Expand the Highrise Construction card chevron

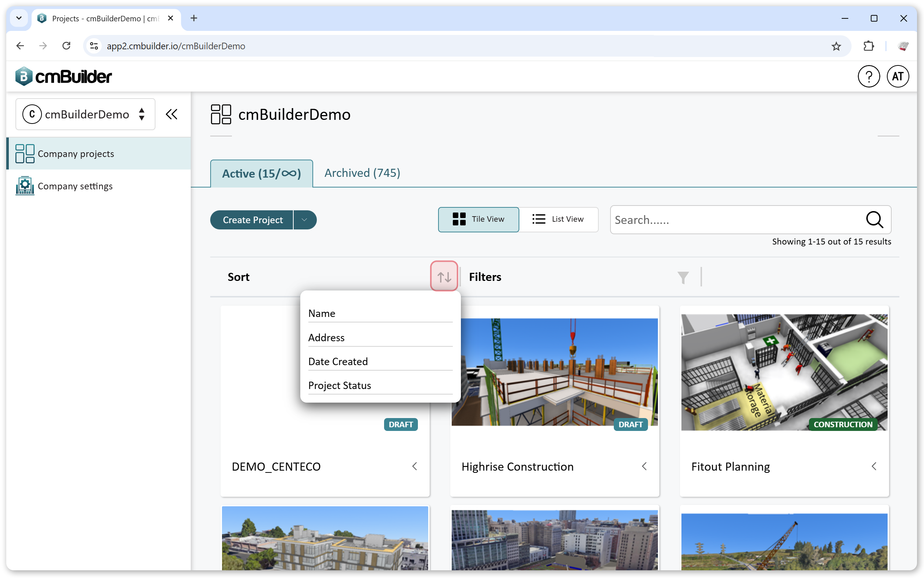644,466
